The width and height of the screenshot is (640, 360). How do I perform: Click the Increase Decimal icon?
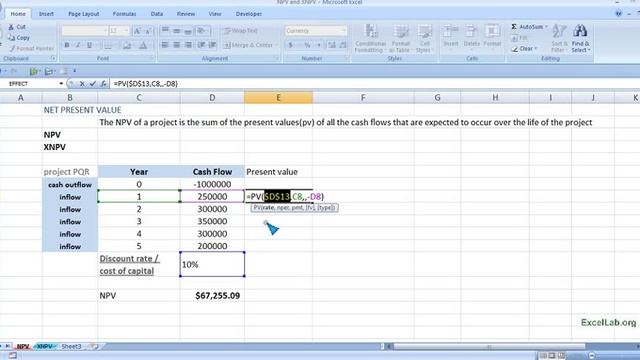coord(331,45)
